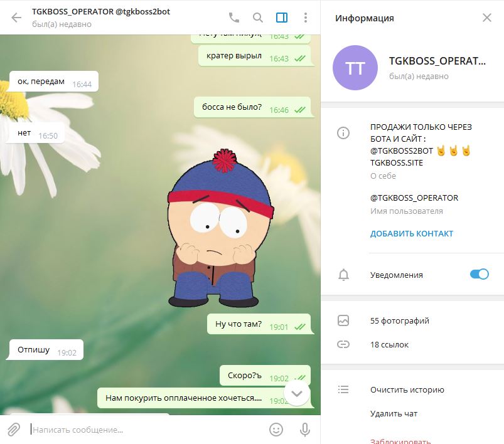Open the three-dot more options menu
The width and height of the screenshot is (504, 444).
coord(306,18)
